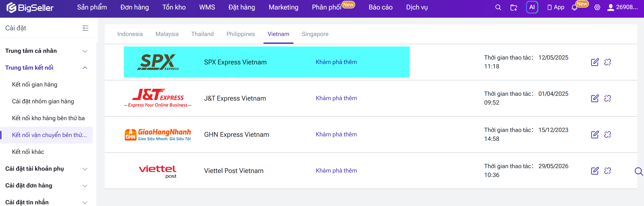The image size is (644, 206).
Task: Switch to the Indonesia tab
Action: [130, 34]
